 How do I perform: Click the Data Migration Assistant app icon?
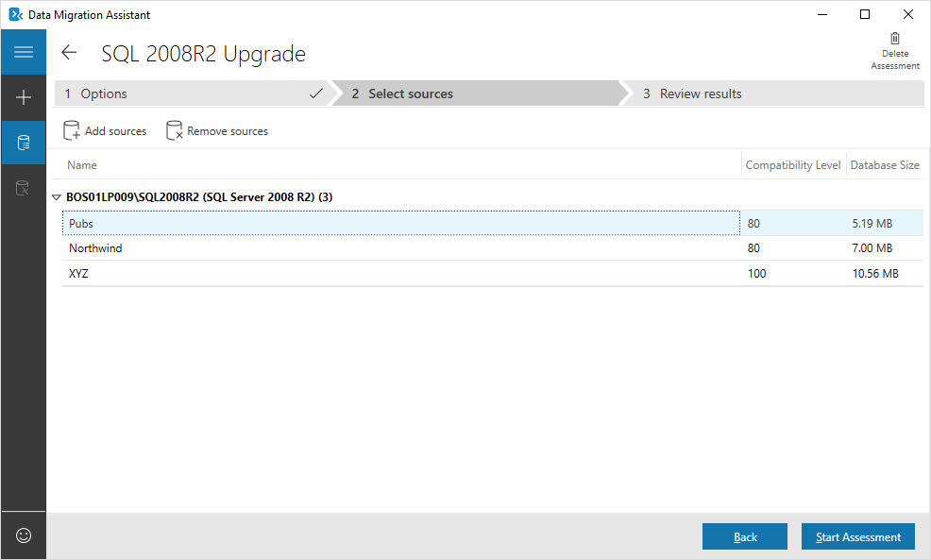pyautogui.click(x=15, y=14)
